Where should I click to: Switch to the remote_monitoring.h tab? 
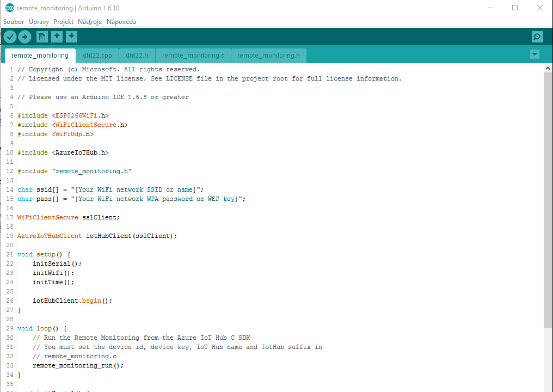[x=268, y=56]
